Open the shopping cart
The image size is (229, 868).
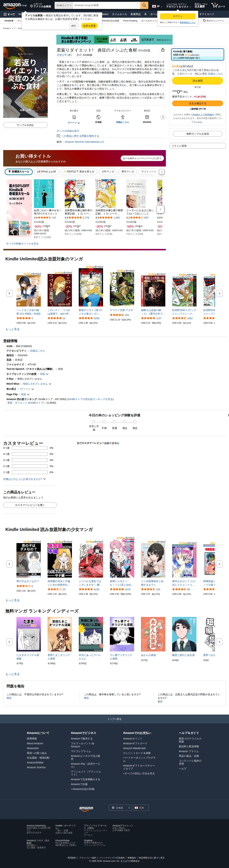pyautogui.click(x=218, y=5)
